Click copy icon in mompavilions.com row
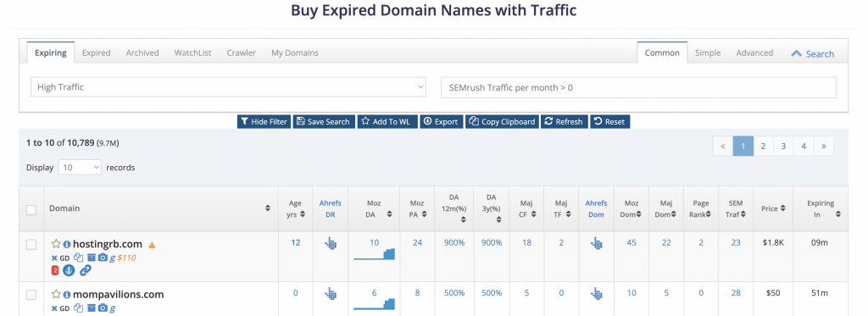This screenshot has height=316, width=868. point(78,308)
